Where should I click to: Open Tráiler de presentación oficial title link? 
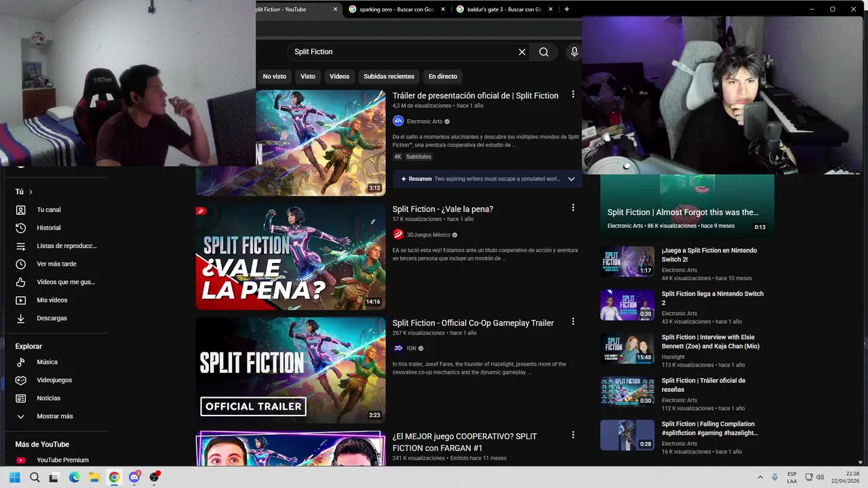(475, 96)
